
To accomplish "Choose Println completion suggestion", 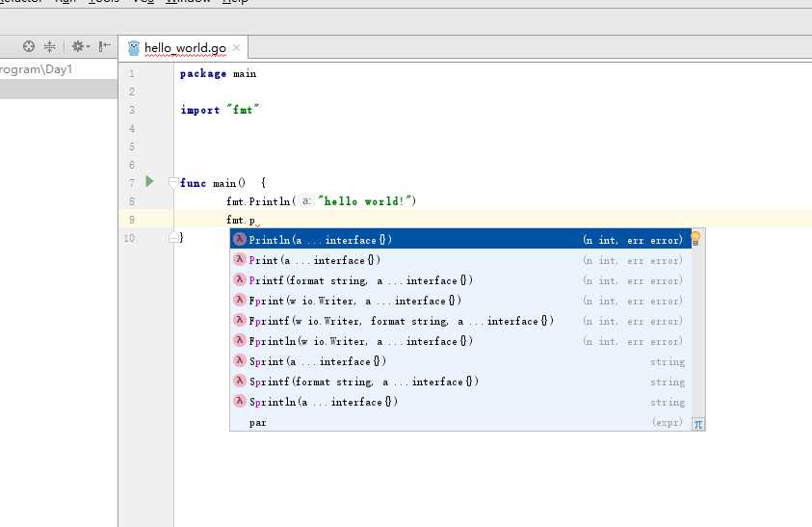I will pos(460,239).
